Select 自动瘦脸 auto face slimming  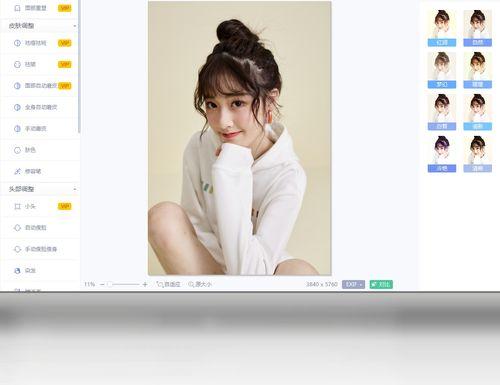(40, 228)
